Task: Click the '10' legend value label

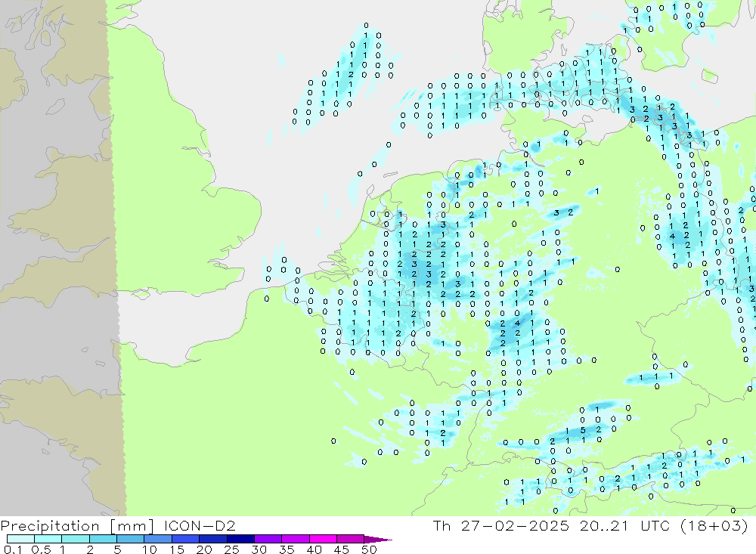Action: (150, 549)
